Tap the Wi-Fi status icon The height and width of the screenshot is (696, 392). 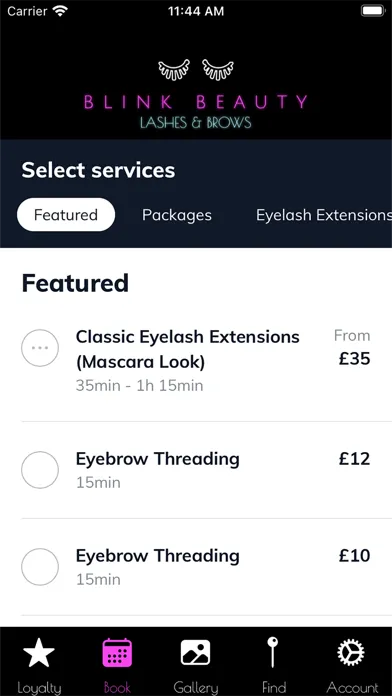tap(59, 11)
